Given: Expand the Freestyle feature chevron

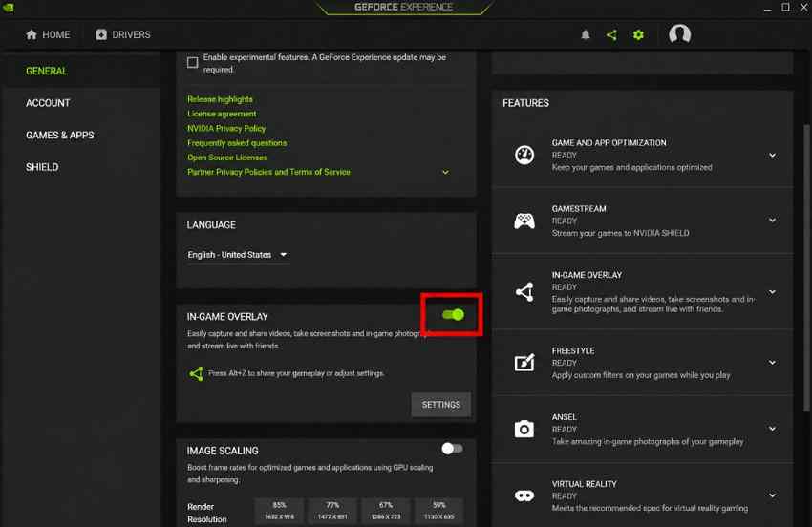Looking at the screenshot, I should [772, 363].
